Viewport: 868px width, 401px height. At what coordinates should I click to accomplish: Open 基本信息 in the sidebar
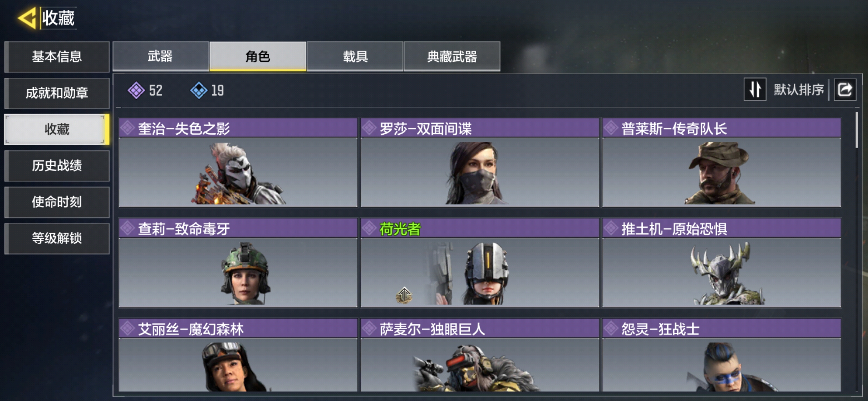[x=57, y=56]
